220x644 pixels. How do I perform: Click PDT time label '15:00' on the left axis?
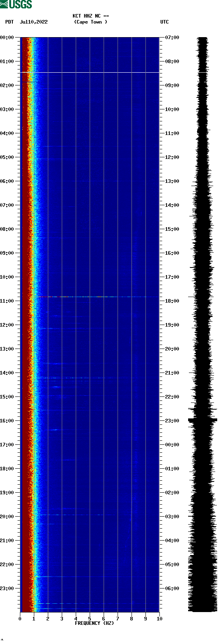(7, 397)
